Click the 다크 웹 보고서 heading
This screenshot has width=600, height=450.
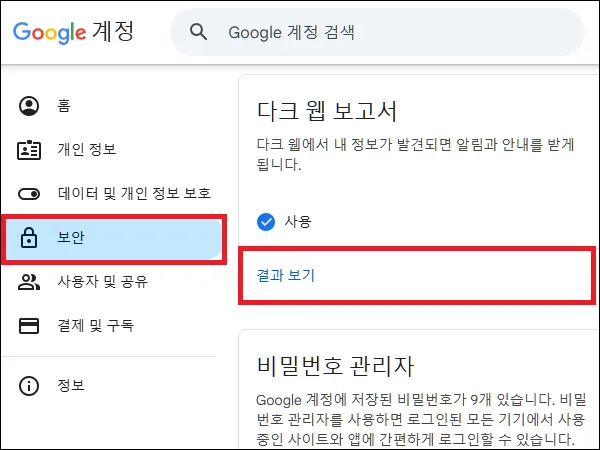coord(327,111)
